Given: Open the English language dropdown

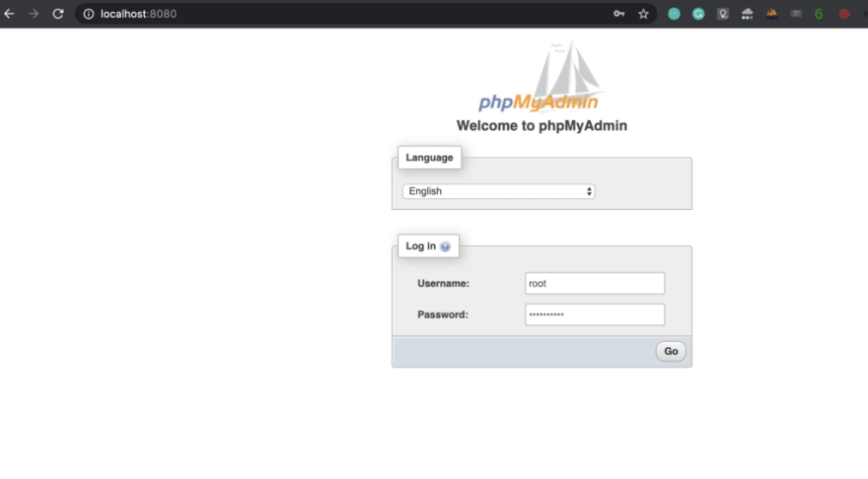Looking at the screenshot, I should point(499,191).
